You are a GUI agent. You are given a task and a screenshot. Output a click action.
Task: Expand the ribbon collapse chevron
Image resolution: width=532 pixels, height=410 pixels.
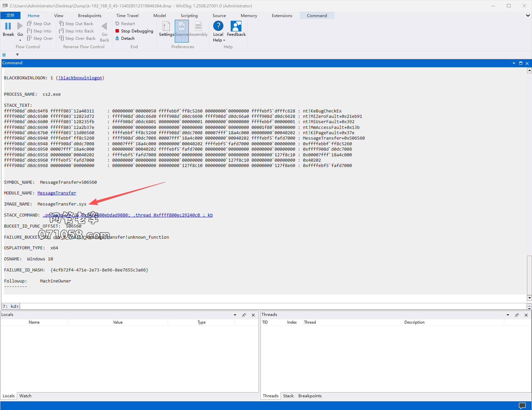(528, 16)
